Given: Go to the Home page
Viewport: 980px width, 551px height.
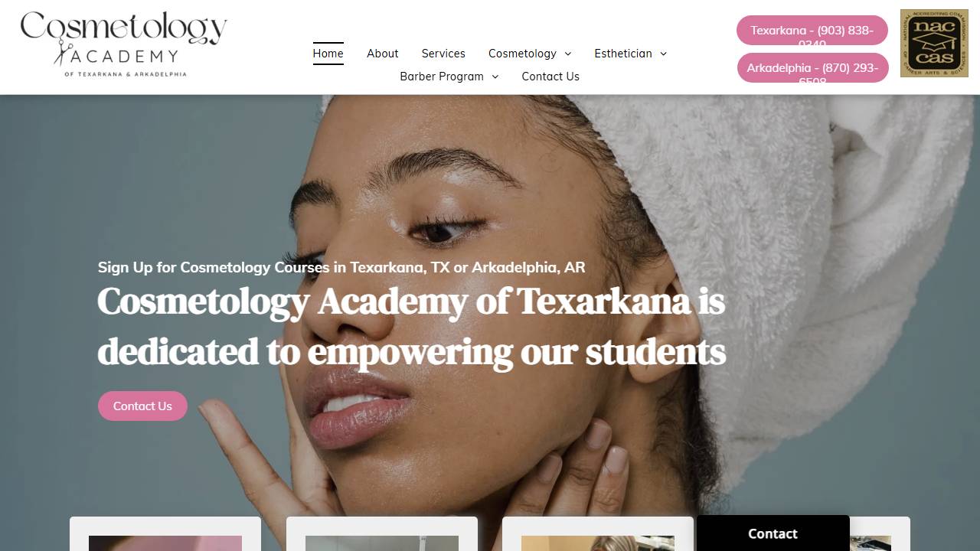Looking at the screenshot, I should coord(328,54).
